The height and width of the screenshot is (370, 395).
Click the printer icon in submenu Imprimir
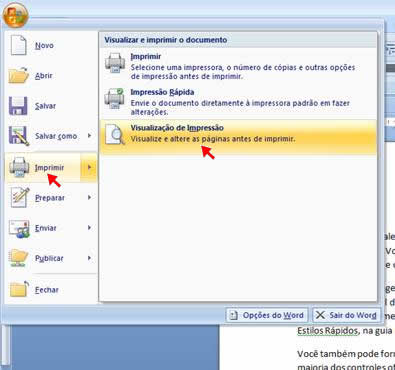point(115,63)
